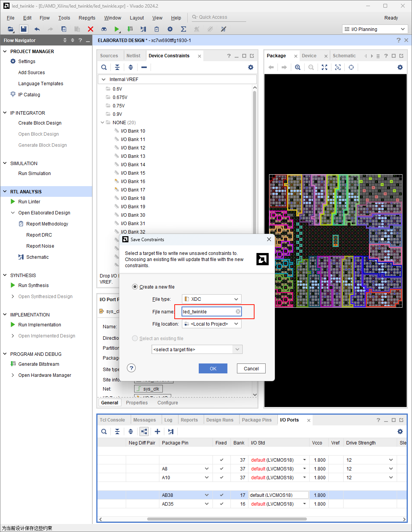The width and height of the screenshot is (412, 532).
Task: Open Package Pin dropdown for AB38
Action: coord(207,495)
